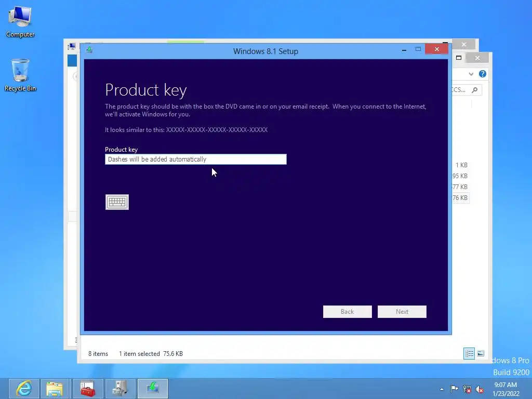Minimize the Windows 8.1 Setup window

click(x=404, y=50)
